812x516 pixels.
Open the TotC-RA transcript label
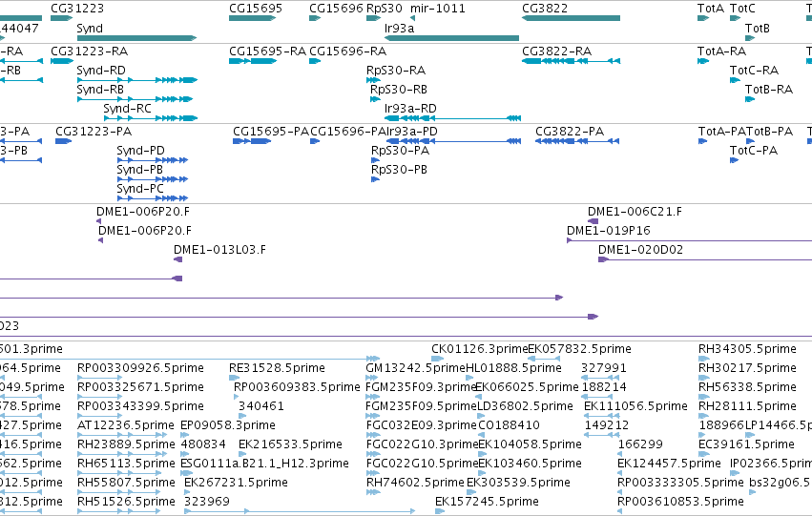(754, 71)
